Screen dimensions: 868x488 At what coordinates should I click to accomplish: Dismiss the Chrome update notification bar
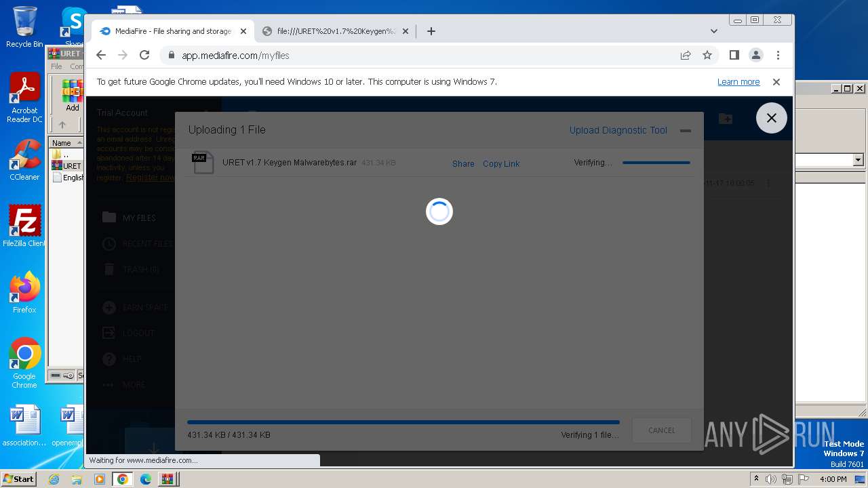point(776,82)
